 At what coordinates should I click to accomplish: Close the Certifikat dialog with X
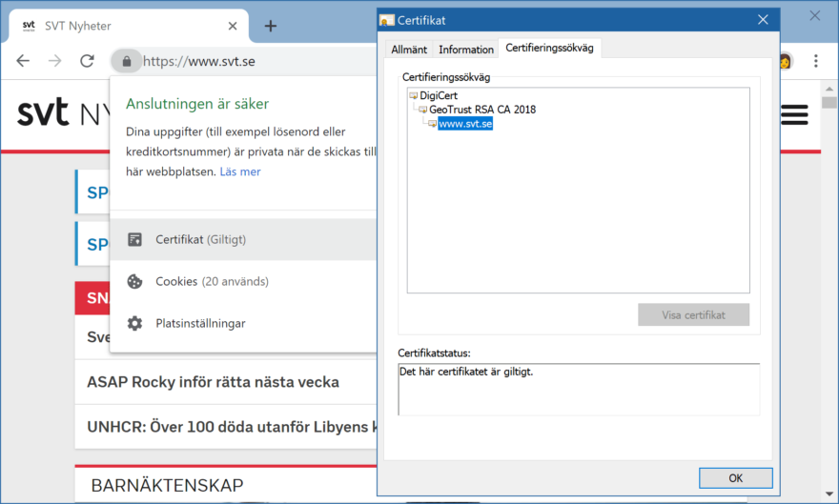pos(763,20)
